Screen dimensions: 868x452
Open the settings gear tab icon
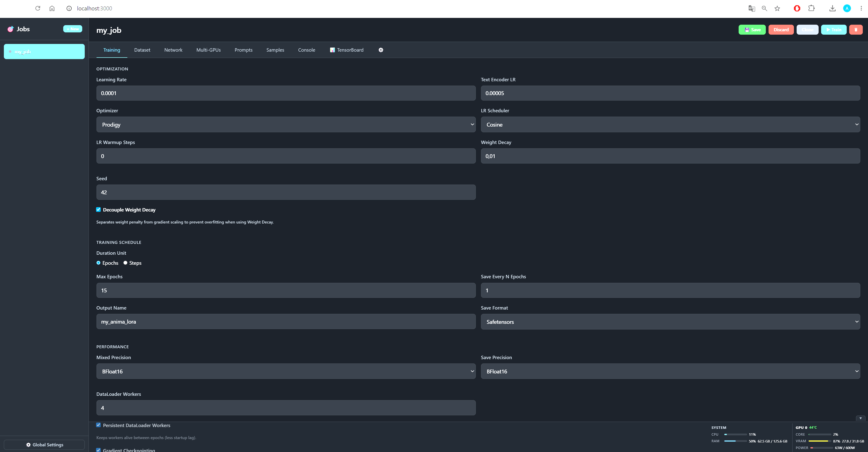click(x=381, y=50)
